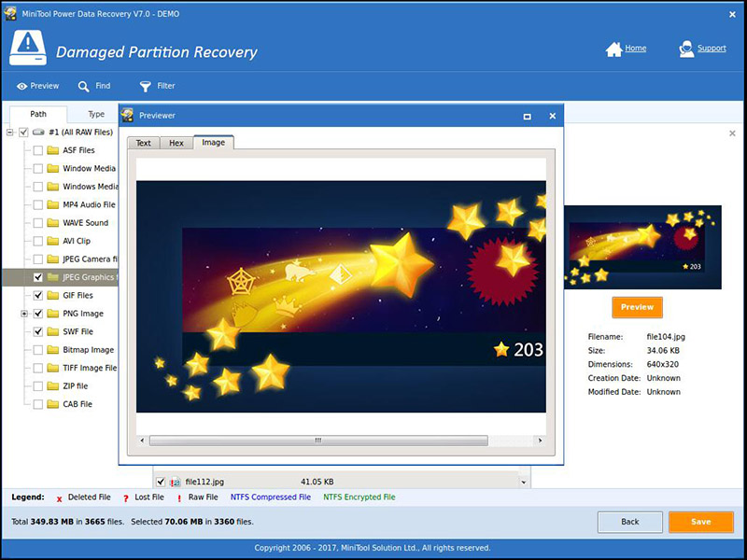Open the file112.jpg row dropdown arrow

point(525,482)
